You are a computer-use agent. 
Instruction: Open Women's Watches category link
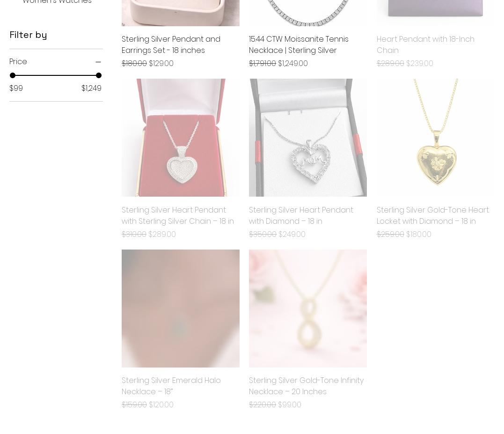57,2
